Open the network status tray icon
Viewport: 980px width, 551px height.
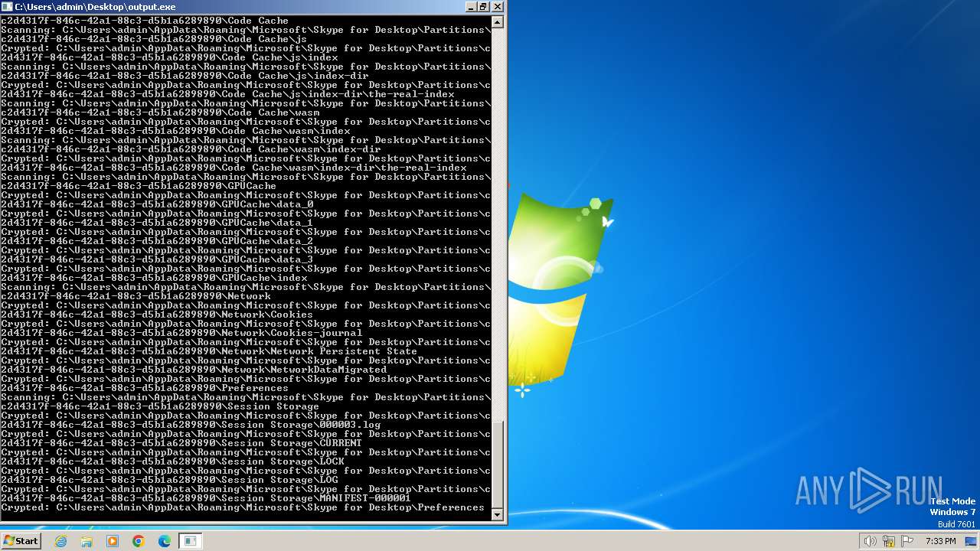point(889,541)
